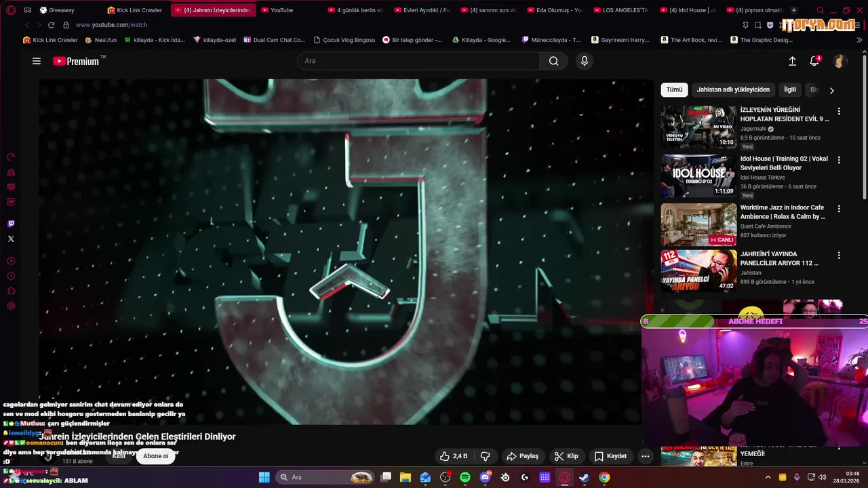868x488 pixels.
Task: Expand more filter chips with right arrow
Action: (832, 90)
